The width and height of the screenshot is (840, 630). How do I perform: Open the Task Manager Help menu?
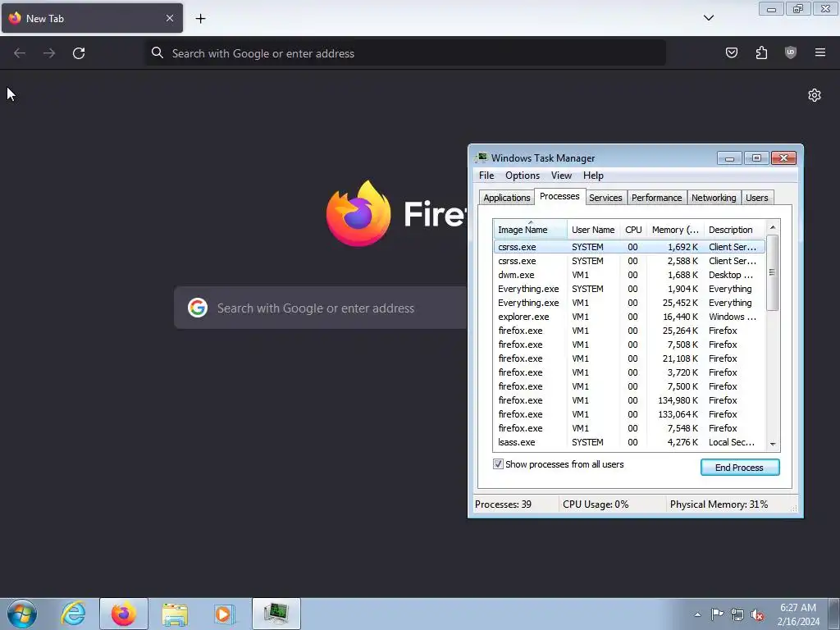click(x=593, y=176)
